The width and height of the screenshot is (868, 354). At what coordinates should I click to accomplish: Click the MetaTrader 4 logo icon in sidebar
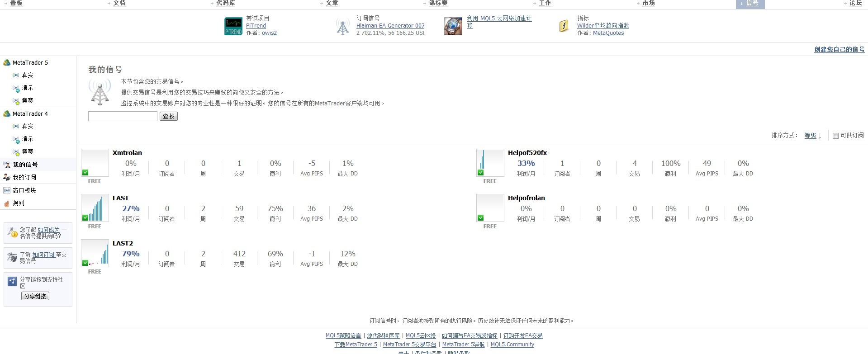[x=7, y=113]
